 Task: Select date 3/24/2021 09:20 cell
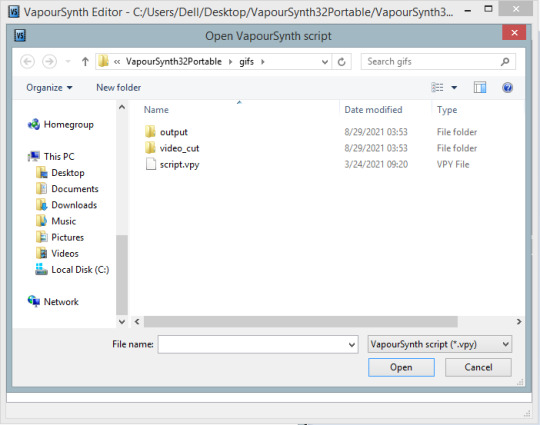pyautogui.click(x=376, y=164)
